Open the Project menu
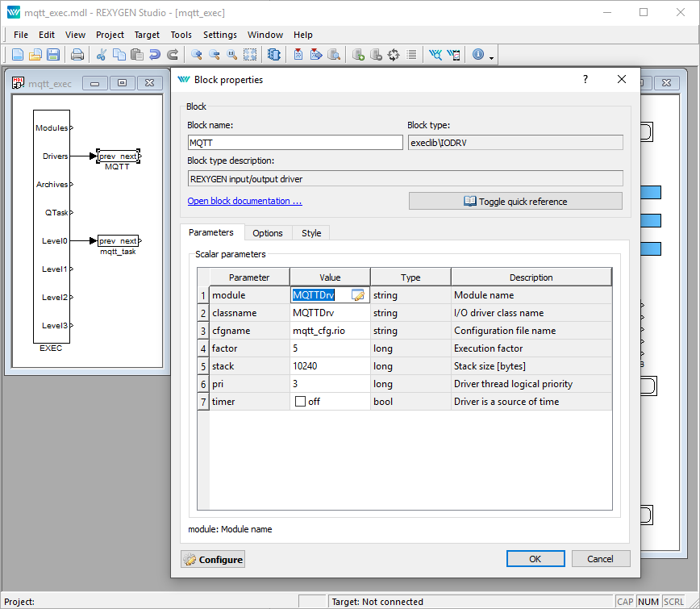 point(110,35)
